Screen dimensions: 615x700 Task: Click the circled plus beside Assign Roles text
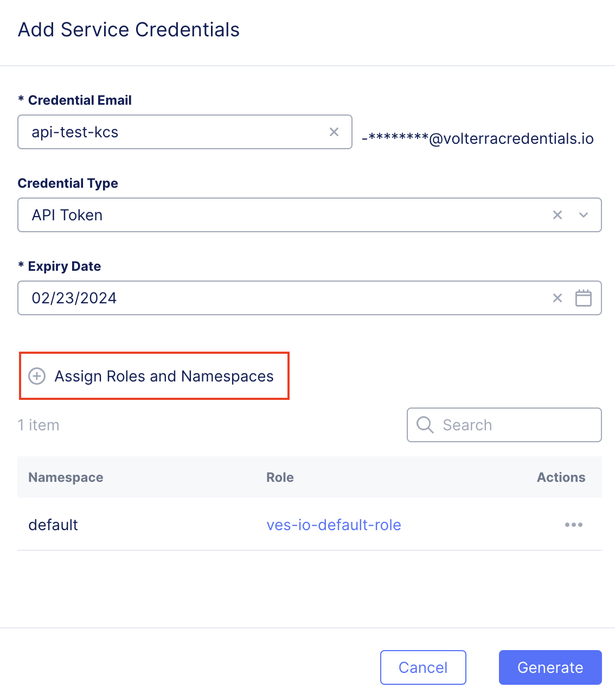[36, 376]
